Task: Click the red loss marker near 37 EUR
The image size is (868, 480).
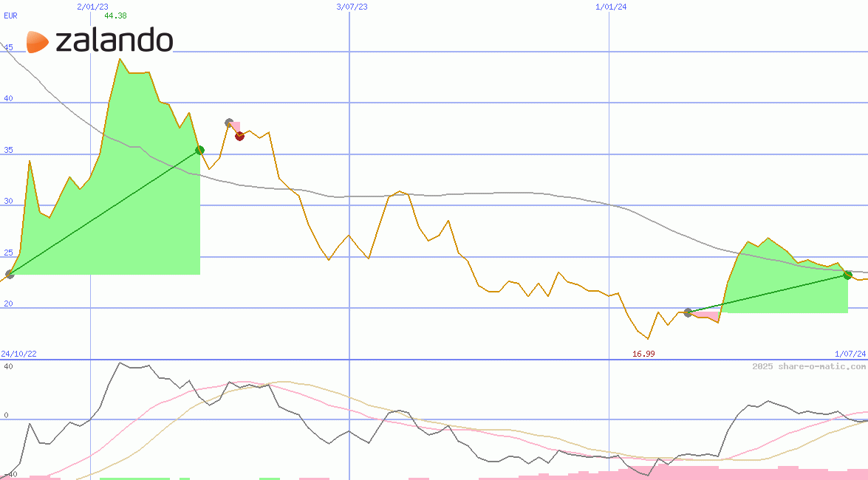Action: tap(239, 136)
